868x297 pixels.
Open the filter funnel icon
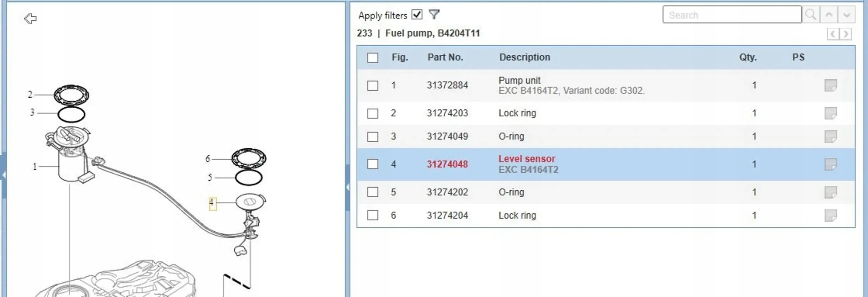click(x=434, y=15)
